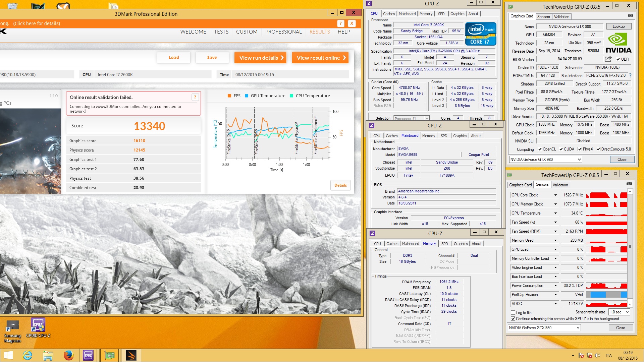Switch to 3DMark in the taskbar

click(131, 355)
